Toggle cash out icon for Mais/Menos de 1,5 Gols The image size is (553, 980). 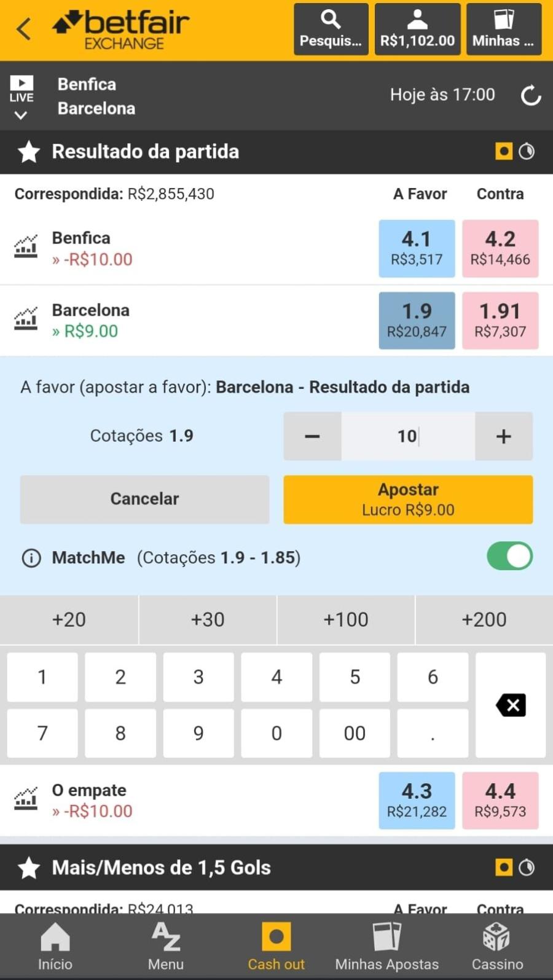tap(504, 868)
